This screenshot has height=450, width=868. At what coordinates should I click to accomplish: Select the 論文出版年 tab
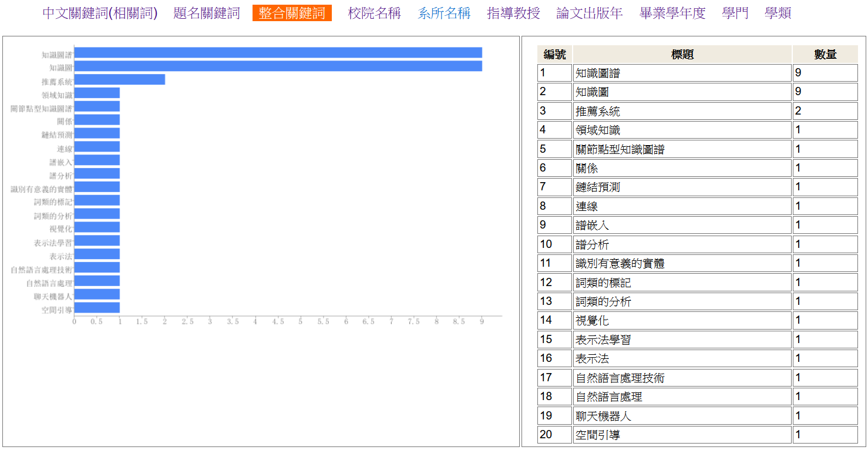pos(590,13)
